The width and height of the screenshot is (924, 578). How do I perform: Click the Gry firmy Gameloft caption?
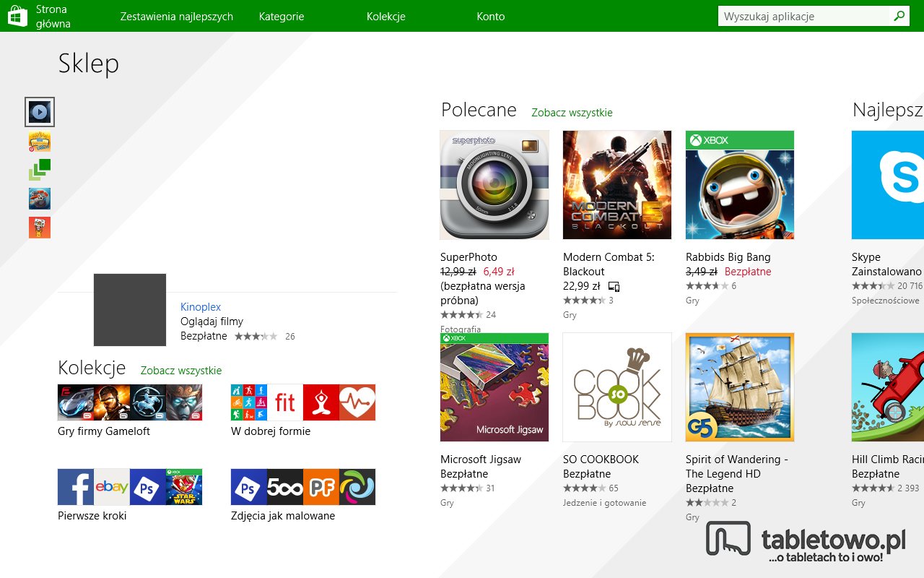point(104,431)
